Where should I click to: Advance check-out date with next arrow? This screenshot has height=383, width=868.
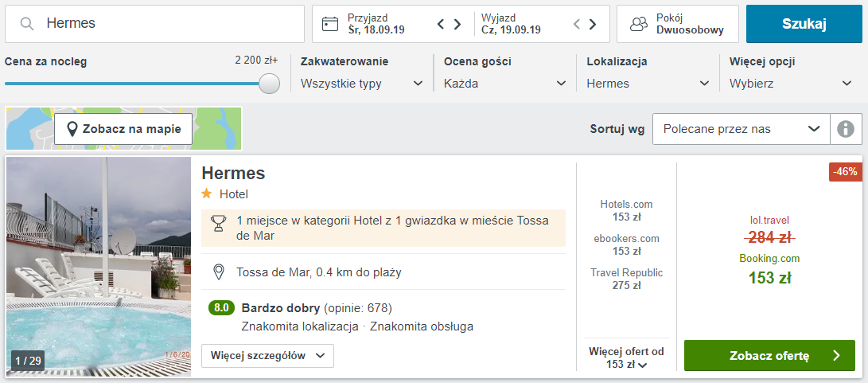592,24
